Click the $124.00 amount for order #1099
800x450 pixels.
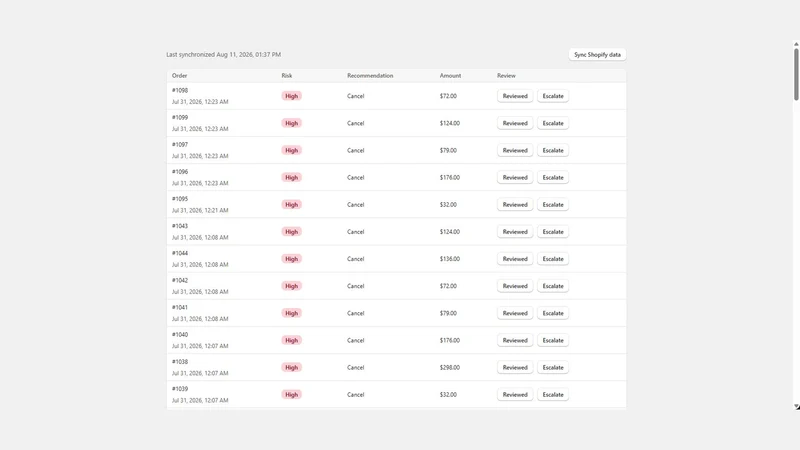tap(449, 123)
